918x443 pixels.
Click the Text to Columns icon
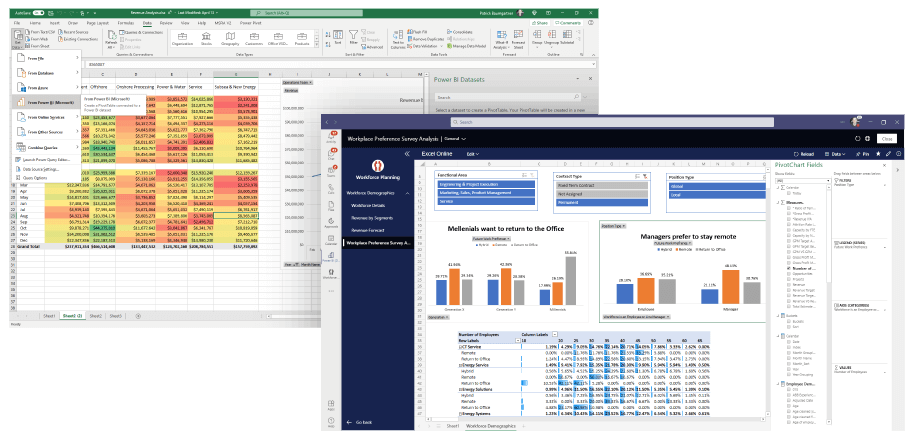398,38
